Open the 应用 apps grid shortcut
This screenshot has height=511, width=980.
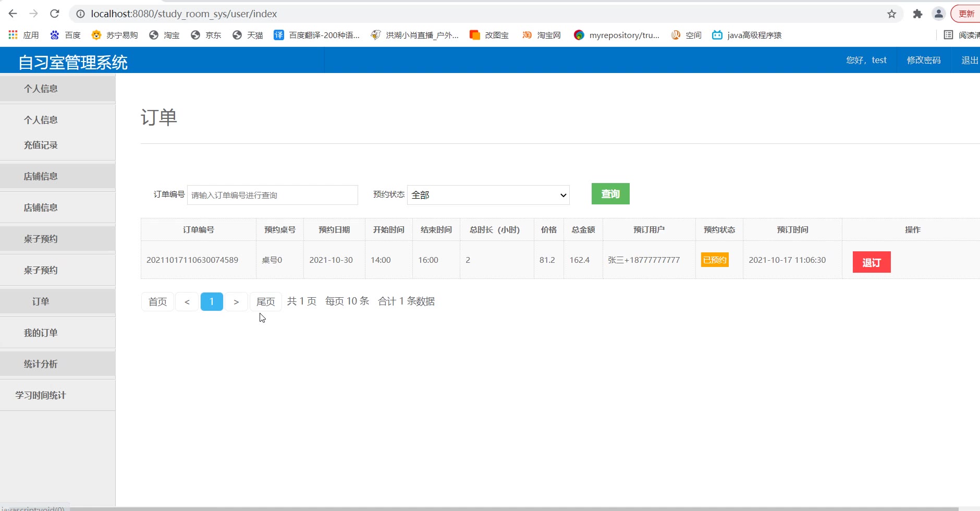[x=24, y=35]
